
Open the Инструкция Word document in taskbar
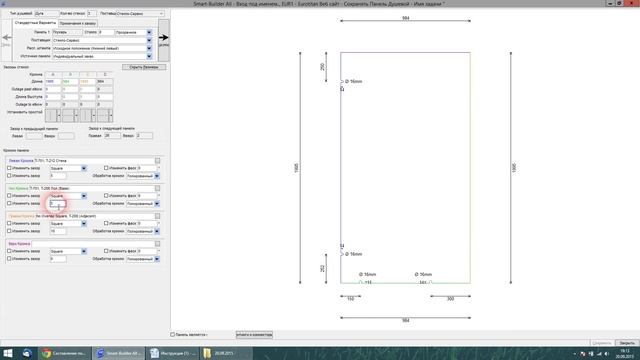[x=172, y=353]
